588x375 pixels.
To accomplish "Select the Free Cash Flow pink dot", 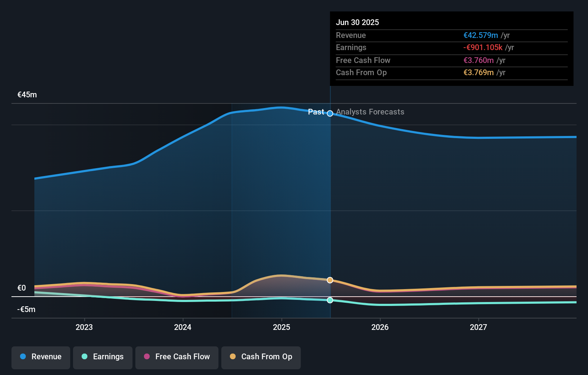I will pos(146,357).
